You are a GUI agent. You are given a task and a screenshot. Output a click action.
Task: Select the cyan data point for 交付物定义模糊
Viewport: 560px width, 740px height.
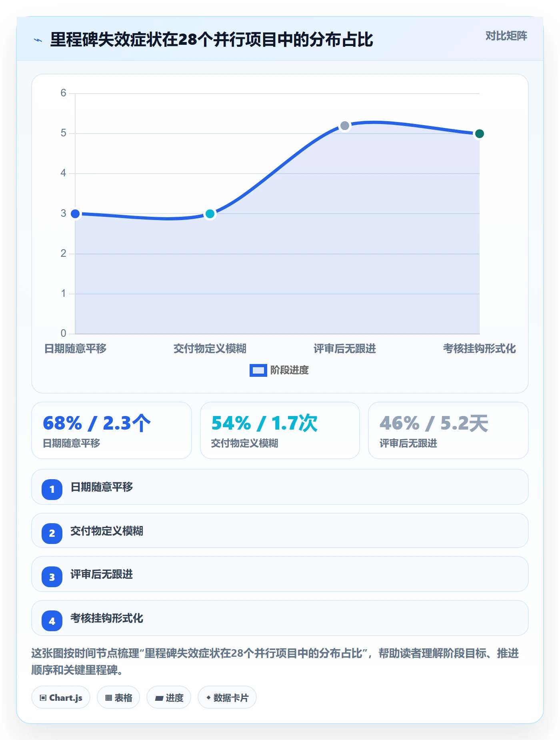(210, 214)
